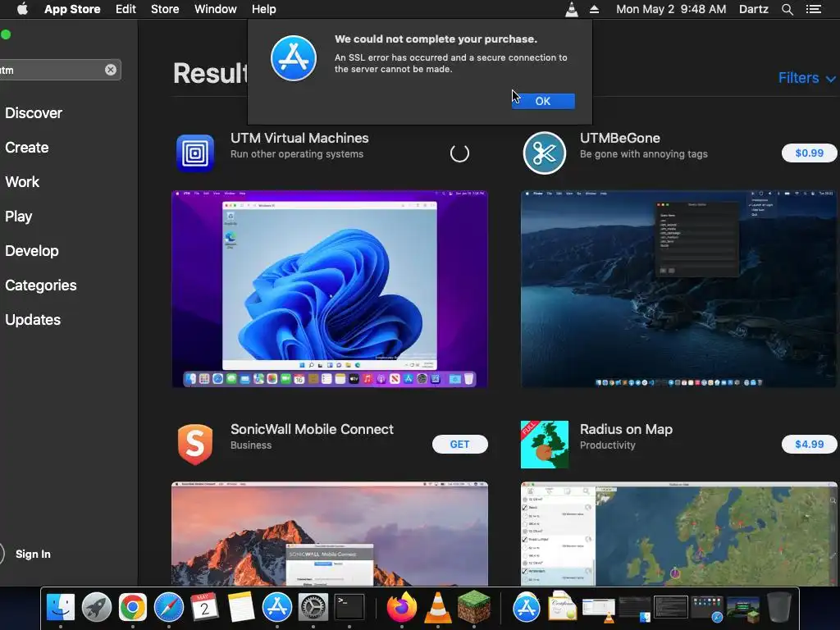Open Updates in the sidebar
This screenshot has width=840, height=630.
pyautogui.click(x=33, y=320)
